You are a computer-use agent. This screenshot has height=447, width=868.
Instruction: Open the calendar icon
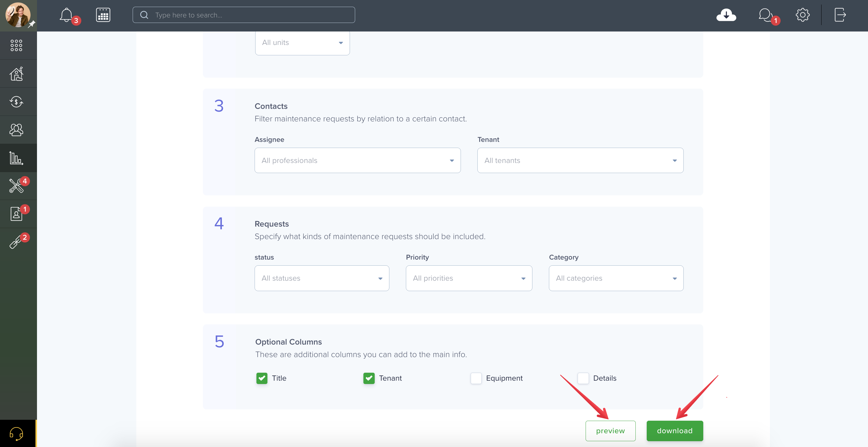click(x=103, y=15)
